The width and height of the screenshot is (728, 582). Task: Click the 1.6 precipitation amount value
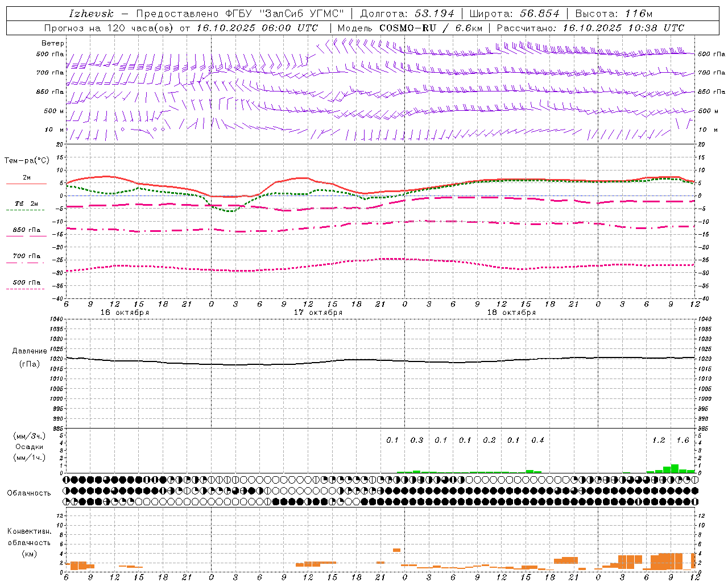682,440
